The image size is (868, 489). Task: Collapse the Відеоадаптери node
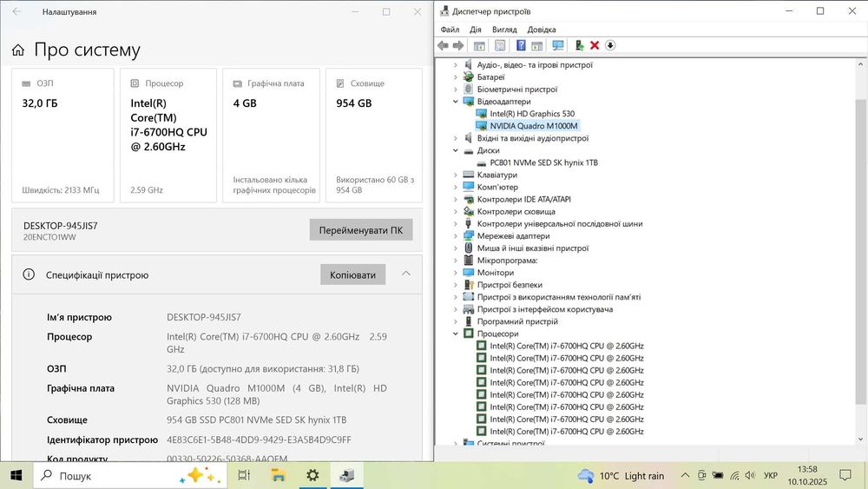coord(456,102)
